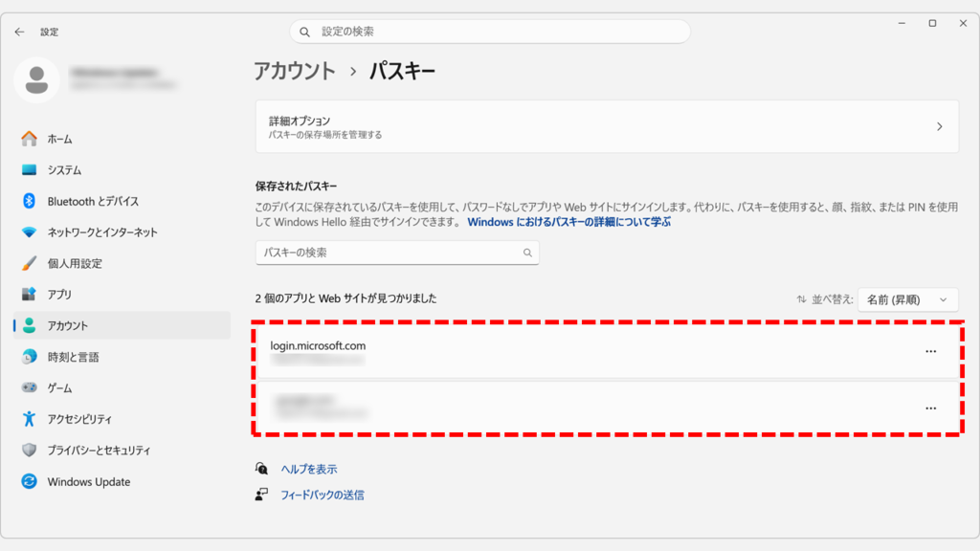The width and height of the screenshot is (980, 551).
Task: Open the second passkey's ellipsis menu
Action: (931, 408)
